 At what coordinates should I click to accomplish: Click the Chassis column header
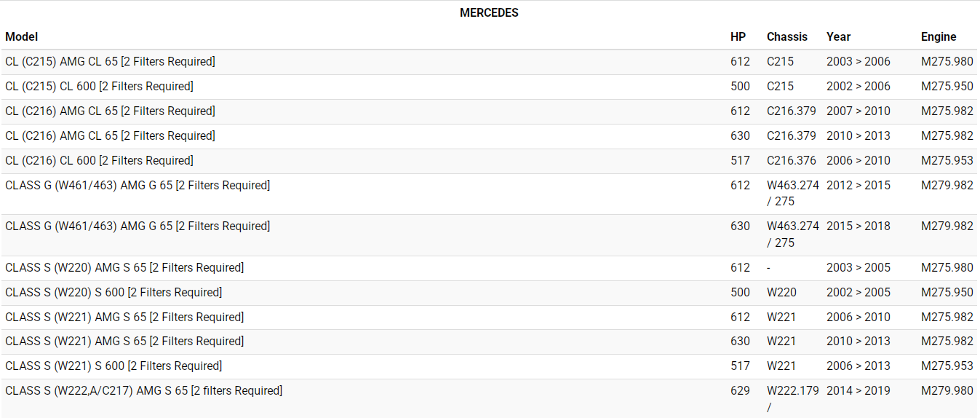pos(787,36)
